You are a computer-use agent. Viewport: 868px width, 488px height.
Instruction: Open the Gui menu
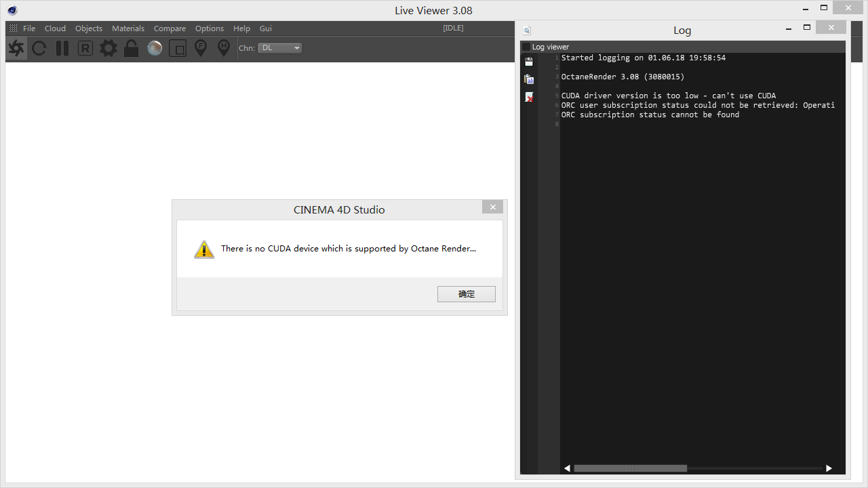click(x=266, y=28)
